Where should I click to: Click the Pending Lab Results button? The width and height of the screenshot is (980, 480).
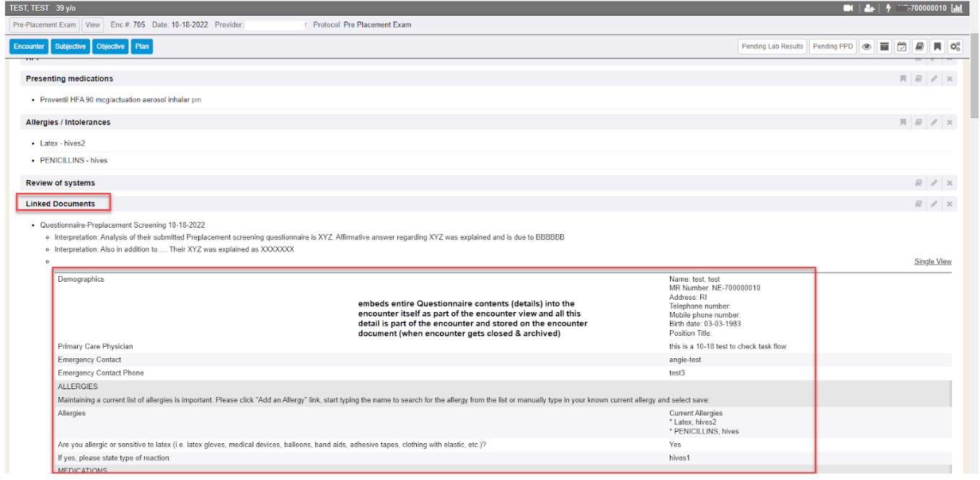[772, 47]
